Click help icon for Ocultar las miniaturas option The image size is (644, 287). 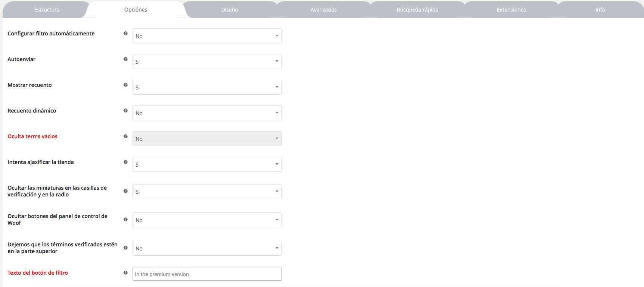[125, 191]
